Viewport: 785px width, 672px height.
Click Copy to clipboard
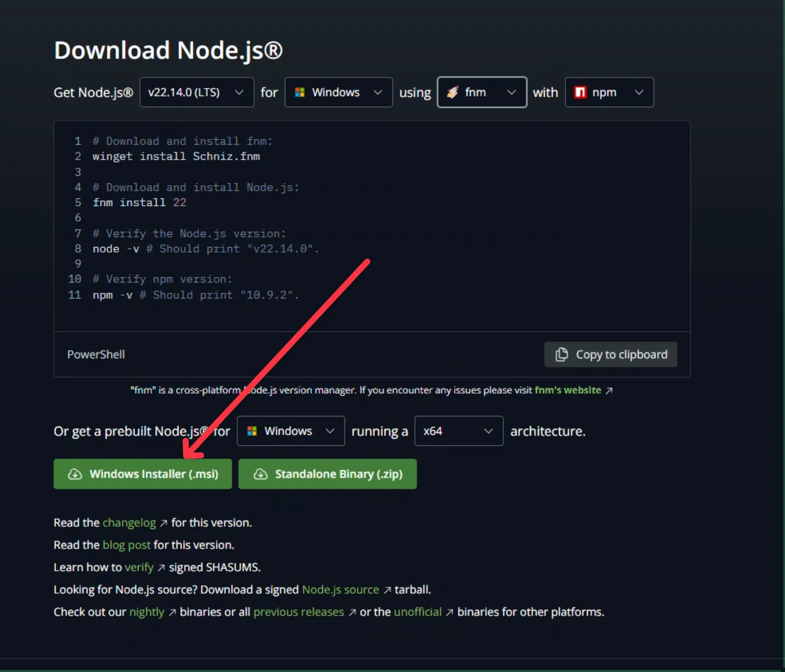pyautogui.click(x=610, y=354)
